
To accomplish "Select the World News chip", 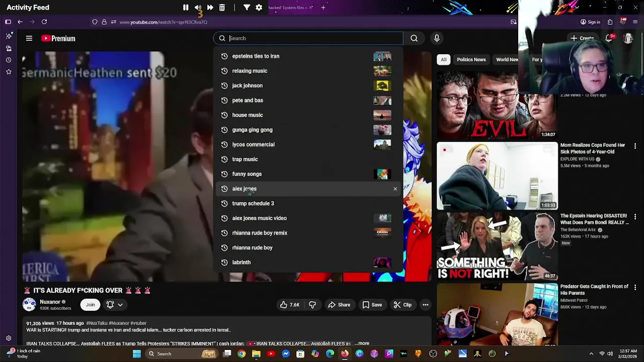I will coord(506,59).
